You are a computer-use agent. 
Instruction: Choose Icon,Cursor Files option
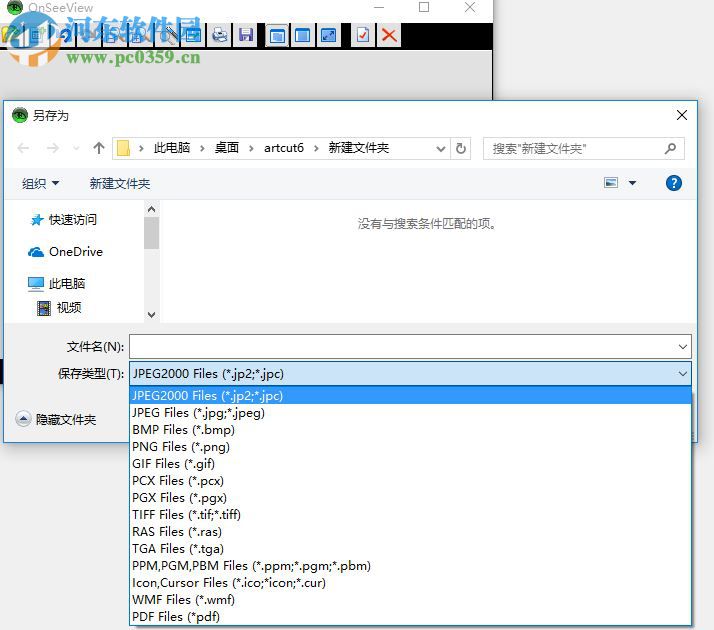[410, 583]
